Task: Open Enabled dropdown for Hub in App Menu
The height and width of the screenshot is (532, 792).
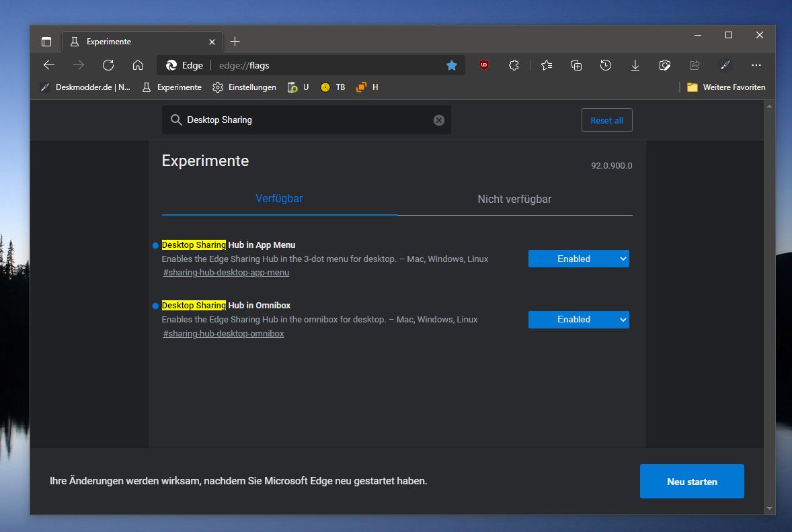Action: point(578,259)
